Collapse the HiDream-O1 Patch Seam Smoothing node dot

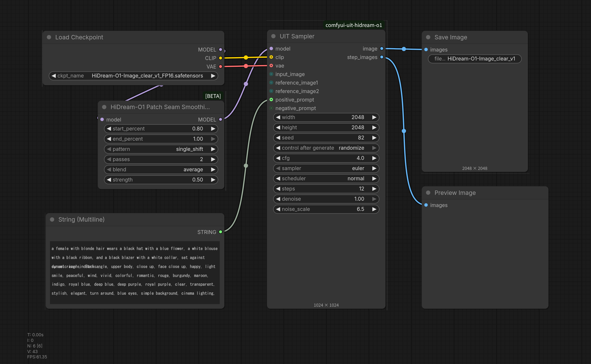104,107
